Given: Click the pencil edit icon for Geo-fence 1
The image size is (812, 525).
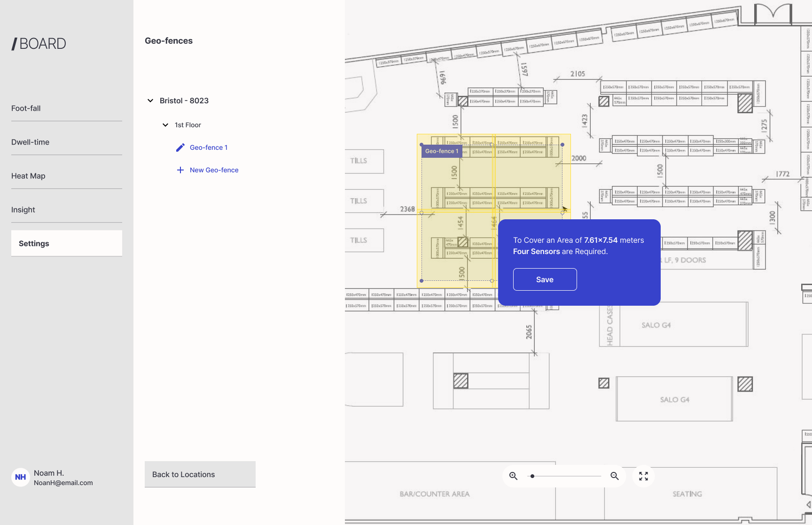Looking at the screenshot, I should click(x=180, y=147).
